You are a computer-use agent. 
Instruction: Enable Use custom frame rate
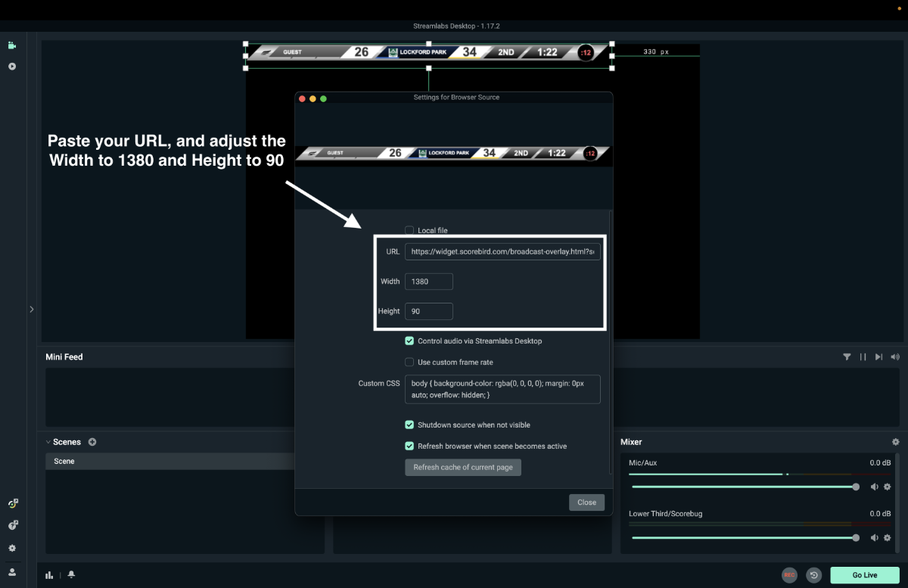click(409, 362)
